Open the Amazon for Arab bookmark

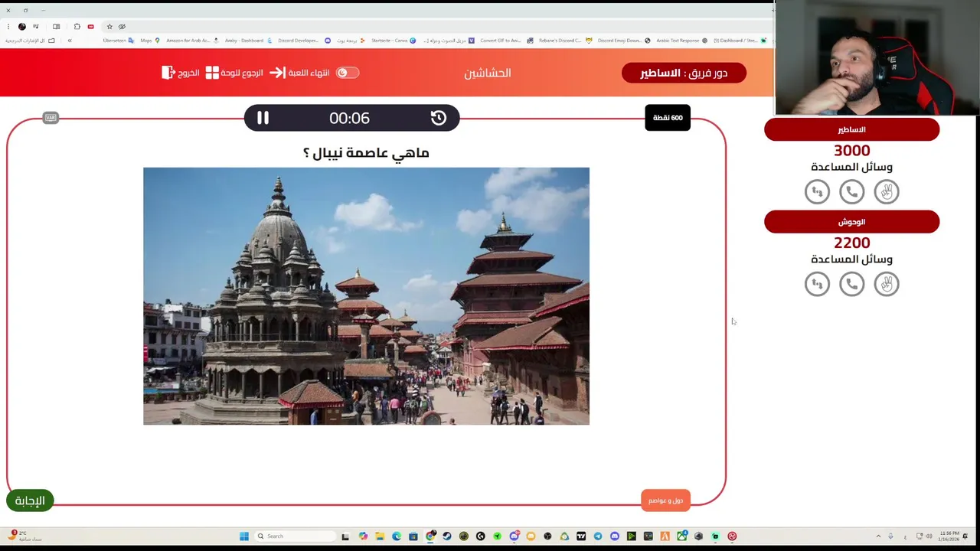192,41
